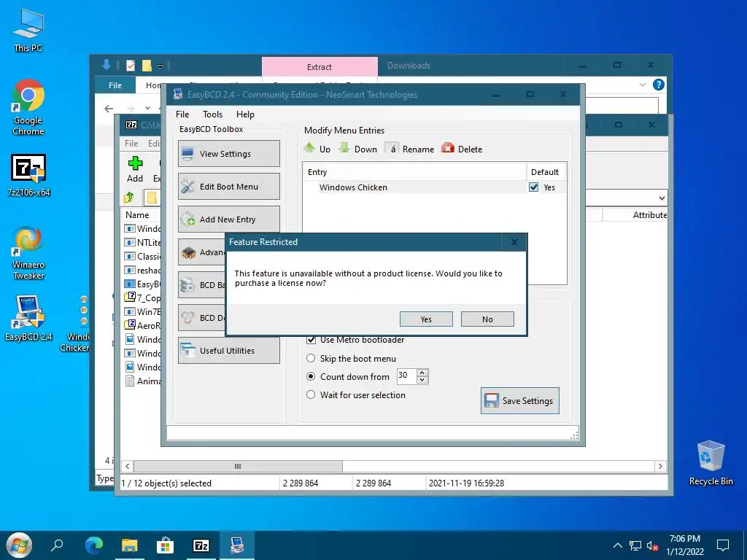Screen dimensions: 747x560
Task: Select Windows Chicken entry row
Action: click(434, 187)
